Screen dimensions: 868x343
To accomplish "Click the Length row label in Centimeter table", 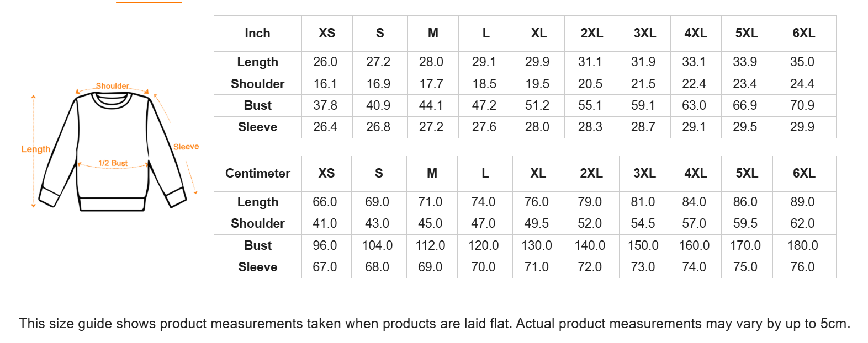I will click(258, 202).
